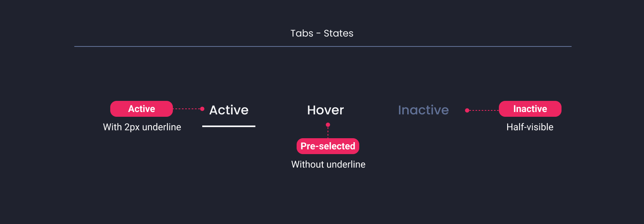Open the greyed-out Inactive tab
644x224 pixels.
pyautogui.click(x=424, y=110)
